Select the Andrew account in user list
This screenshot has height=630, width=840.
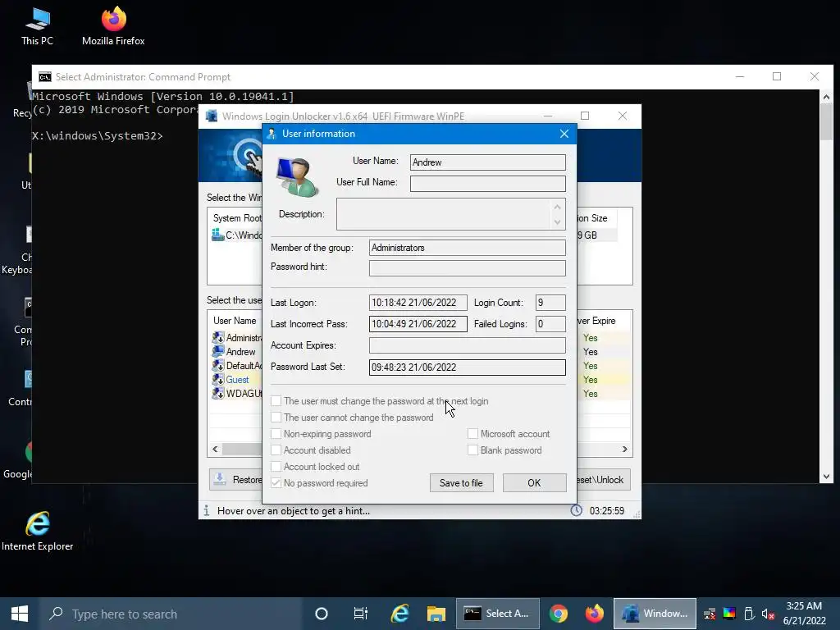tap(240, 351)
